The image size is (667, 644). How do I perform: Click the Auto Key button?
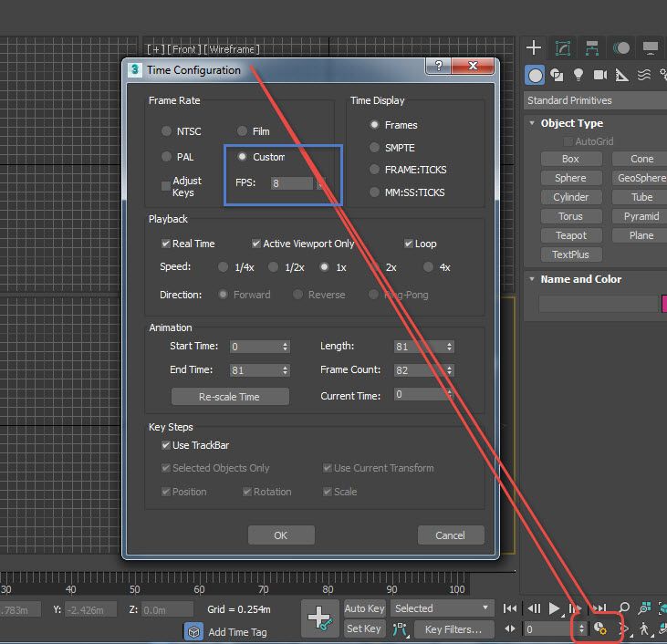point(365,608)
